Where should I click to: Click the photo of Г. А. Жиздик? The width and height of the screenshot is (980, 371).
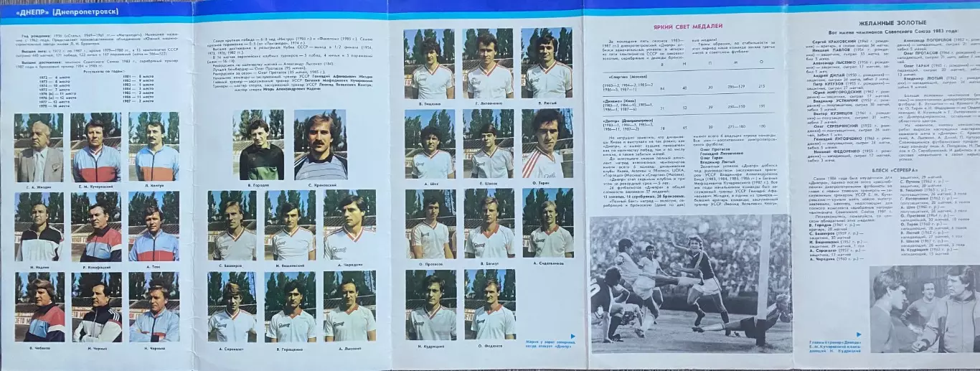coord(39,148)
